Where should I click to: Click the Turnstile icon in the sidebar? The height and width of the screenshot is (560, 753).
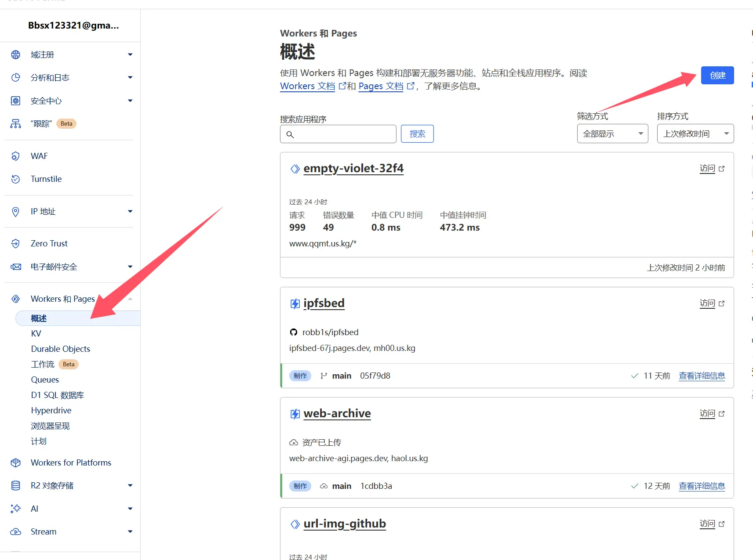[16, 179]
